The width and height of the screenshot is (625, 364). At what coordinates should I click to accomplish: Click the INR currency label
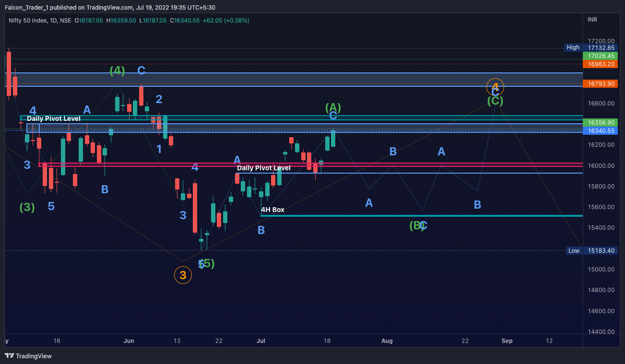coord(593,19)
